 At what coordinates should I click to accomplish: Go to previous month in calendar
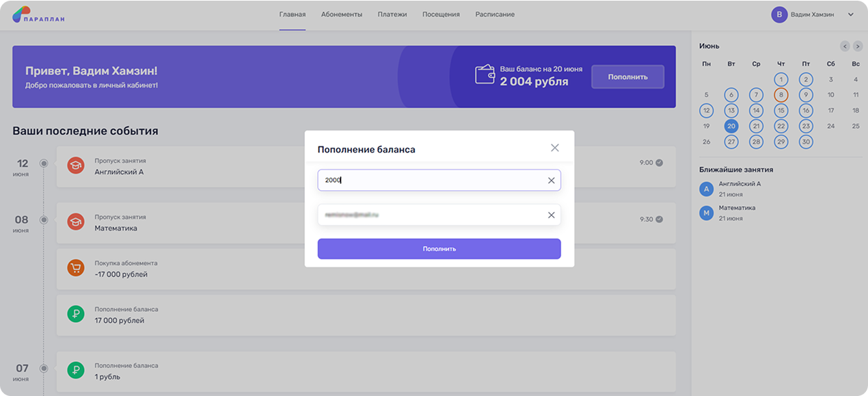click(845, 46)
